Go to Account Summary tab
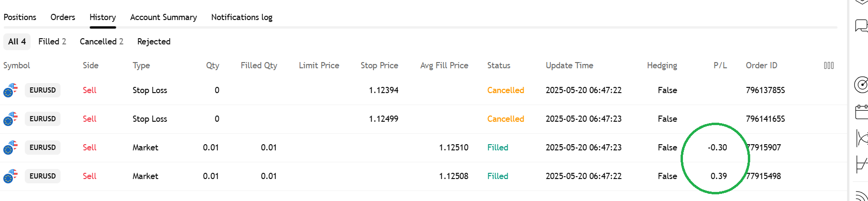The image size is (868, 201). point(164,17)
